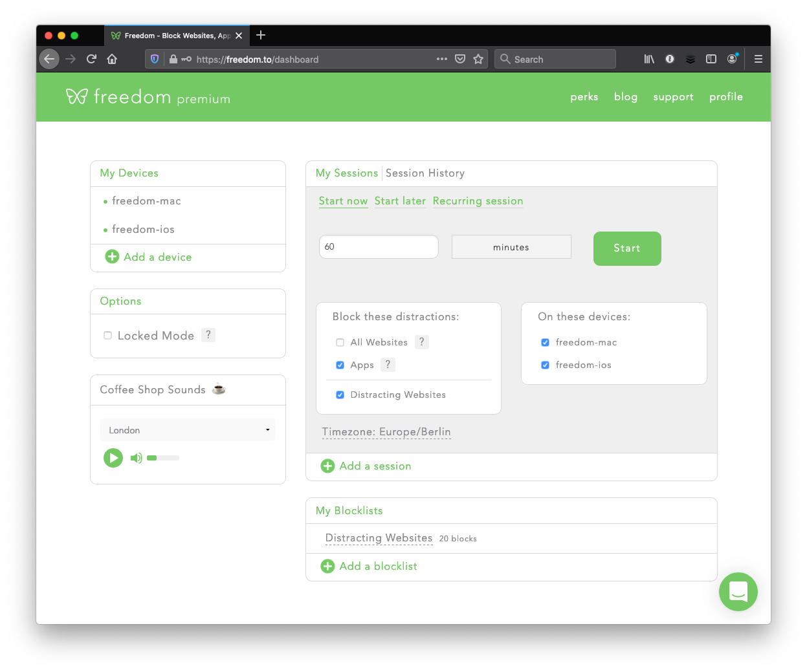Show help for Apps option
The image size is (807, 672).
(388, 364)
